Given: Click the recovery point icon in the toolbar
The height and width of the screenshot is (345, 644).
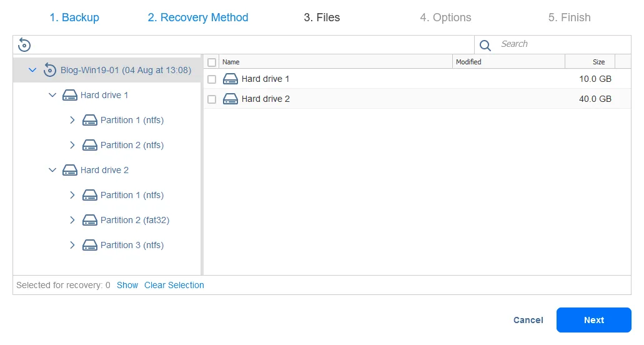Looking at the screenshot, I should 24,44.
